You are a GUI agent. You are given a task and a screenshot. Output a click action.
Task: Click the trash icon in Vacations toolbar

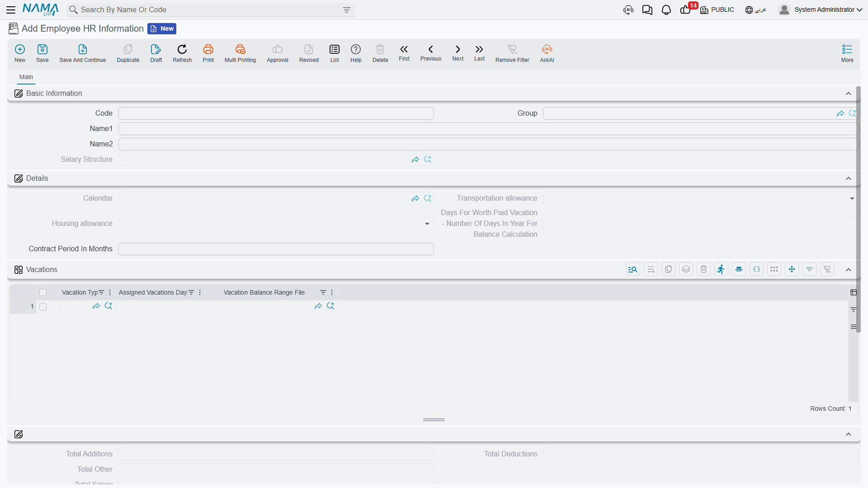703,270
